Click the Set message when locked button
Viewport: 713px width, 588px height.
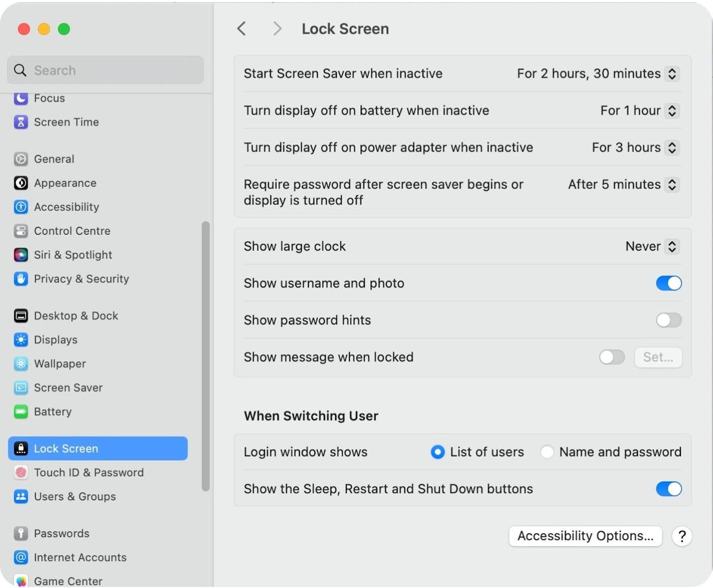658,357
